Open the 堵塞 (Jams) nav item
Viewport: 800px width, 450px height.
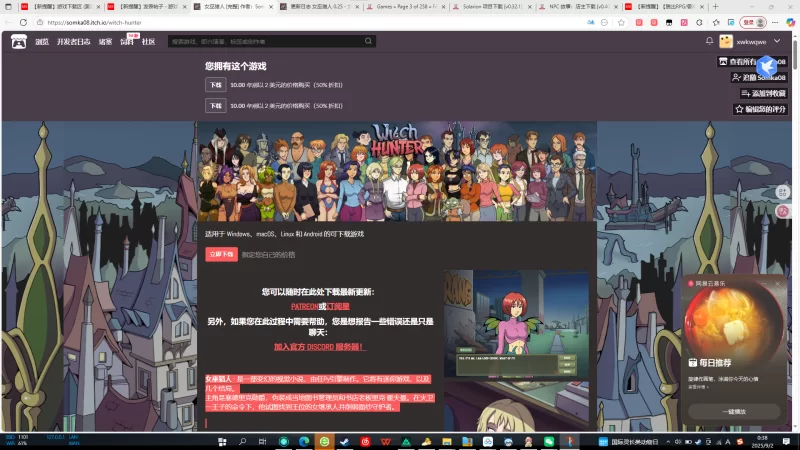click(x=105, y=42)
